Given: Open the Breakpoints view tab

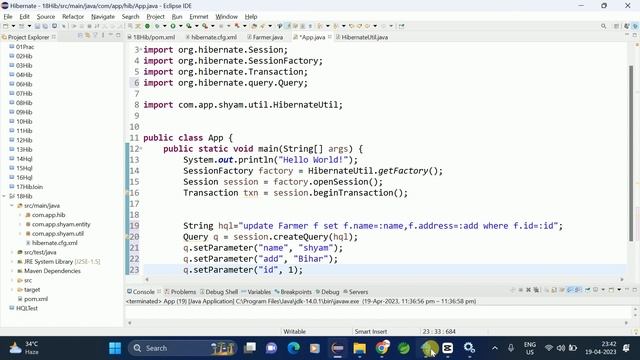Looking at the screenshot, I should pyautogui.click(x=293, y=292).
